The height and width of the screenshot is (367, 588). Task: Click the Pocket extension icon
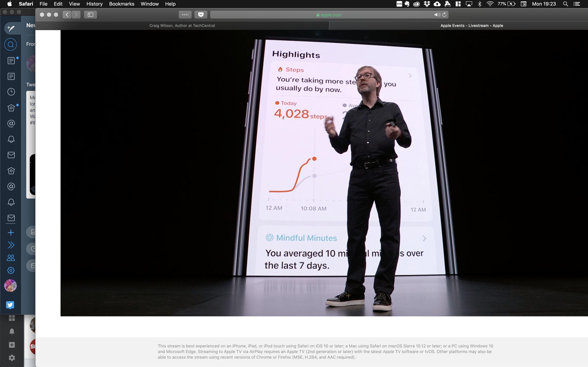[x=201, y=15]
